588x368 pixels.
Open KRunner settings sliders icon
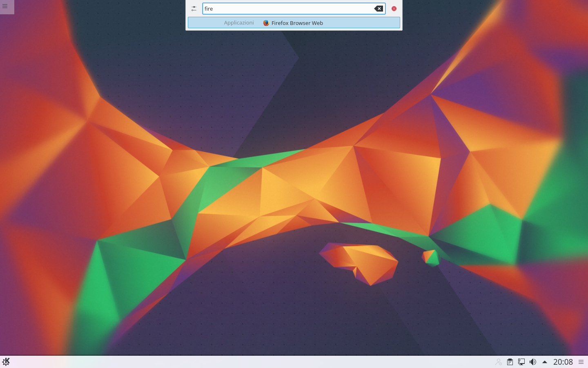pos(194,9)
